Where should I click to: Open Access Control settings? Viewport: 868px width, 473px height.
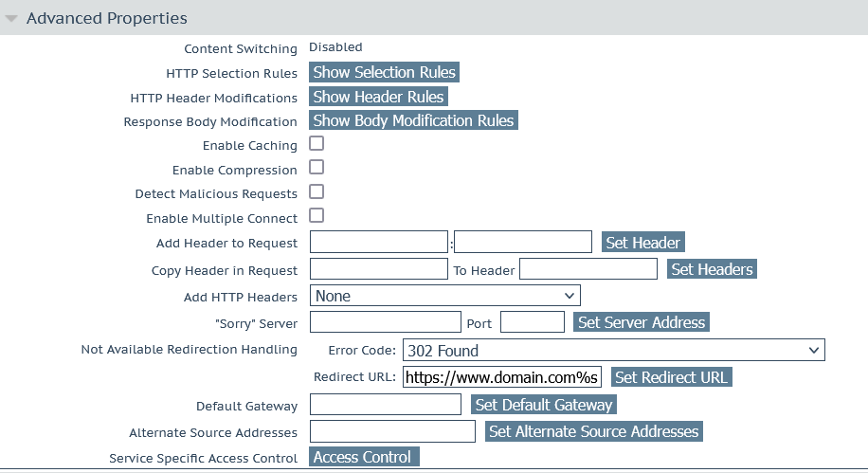364,457
